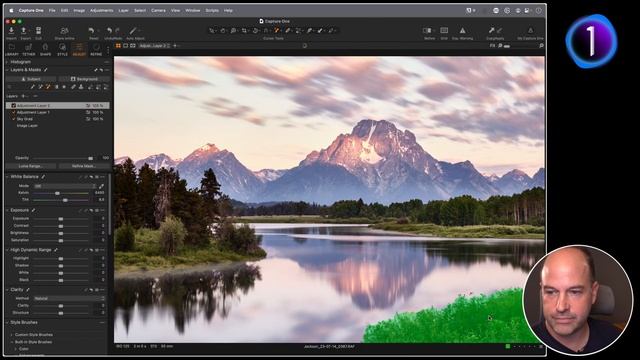
Task: Select the rotate cursor tool
Action: click(255, 31)
